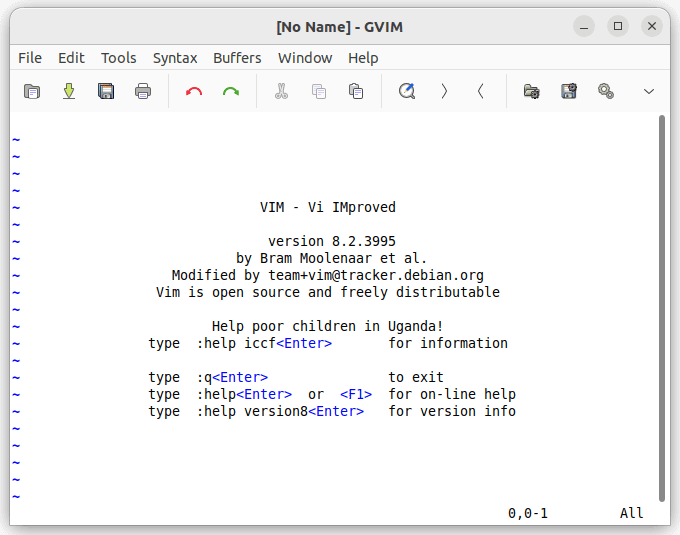
Task: Click the Save current file icon with green arrow
Action: [69, 91]
